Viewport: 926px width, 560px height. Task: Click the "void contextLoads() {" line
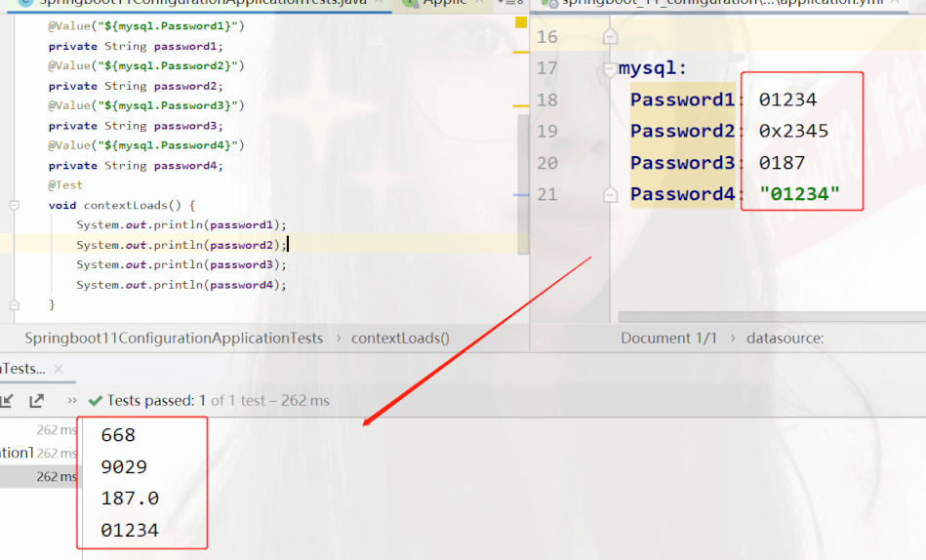(122, 206)
